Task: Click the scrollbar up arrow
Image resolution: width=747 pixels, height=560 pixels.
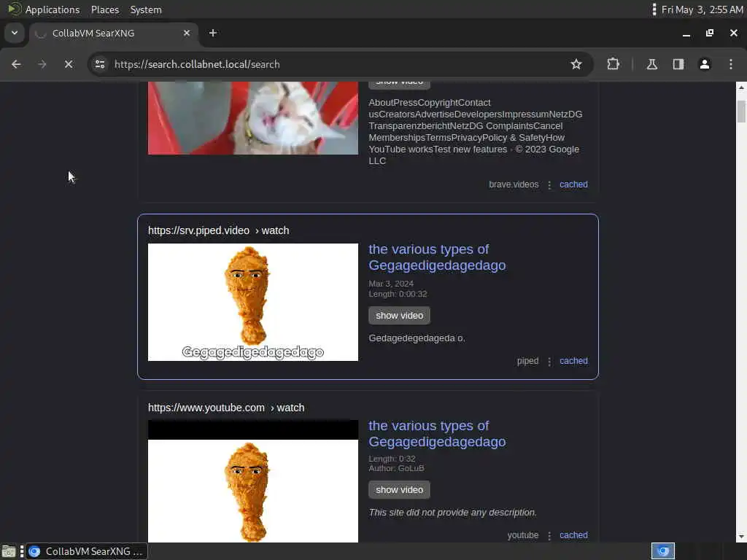Action: [x=741, y=87]
